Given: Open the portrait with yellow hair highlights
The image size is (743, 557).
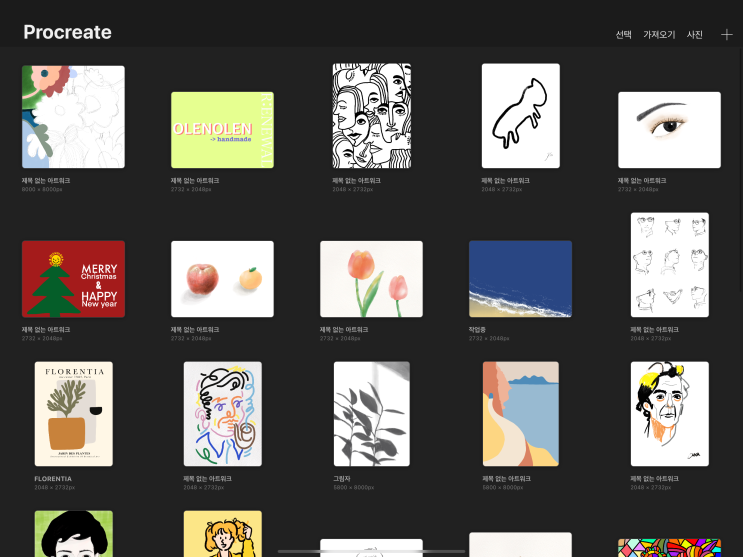Looking at the screenshot, I should (670, 414).
